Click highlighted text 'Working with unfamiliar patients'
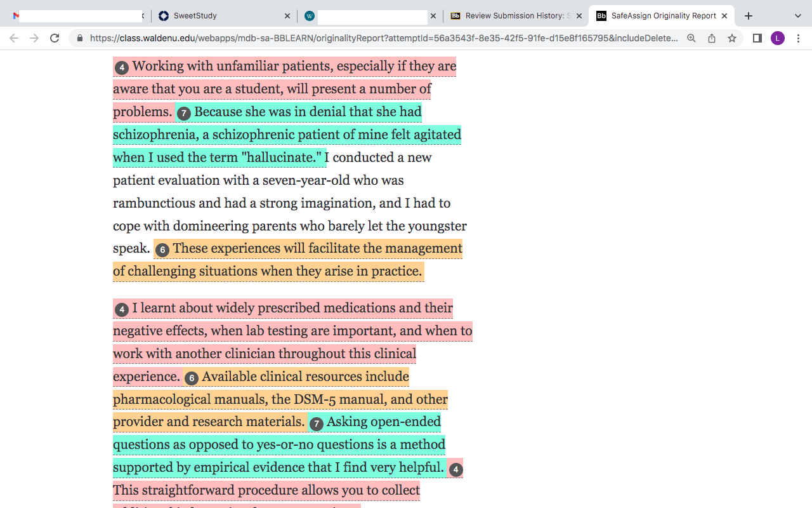The height and width of the screenshot is (508, 812). pos(232,66)
